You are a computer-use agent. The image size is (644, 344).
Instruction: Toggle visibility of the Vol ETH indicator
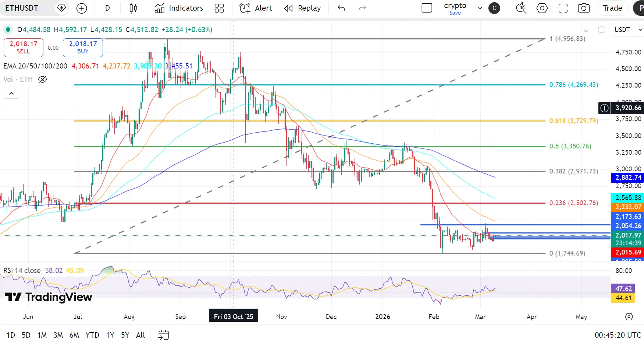click(x=43, y=79)
